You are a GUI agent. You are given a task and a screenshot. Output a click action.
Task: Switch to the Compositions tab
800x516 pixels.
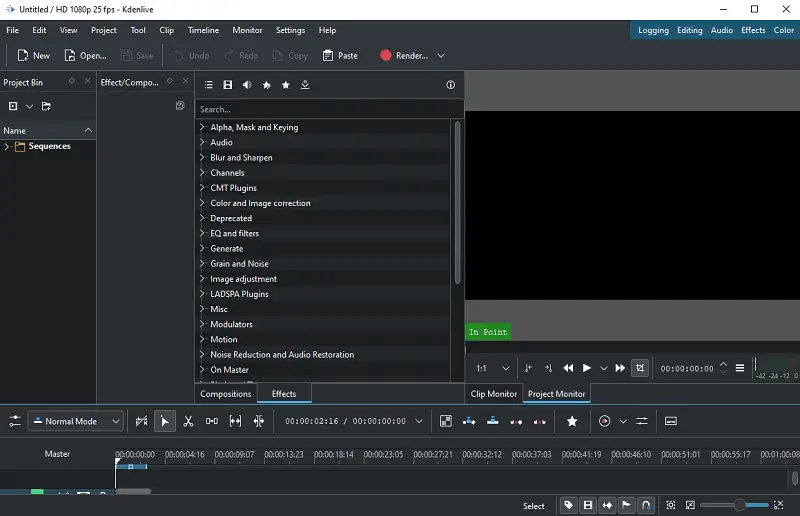coord(226,394)
